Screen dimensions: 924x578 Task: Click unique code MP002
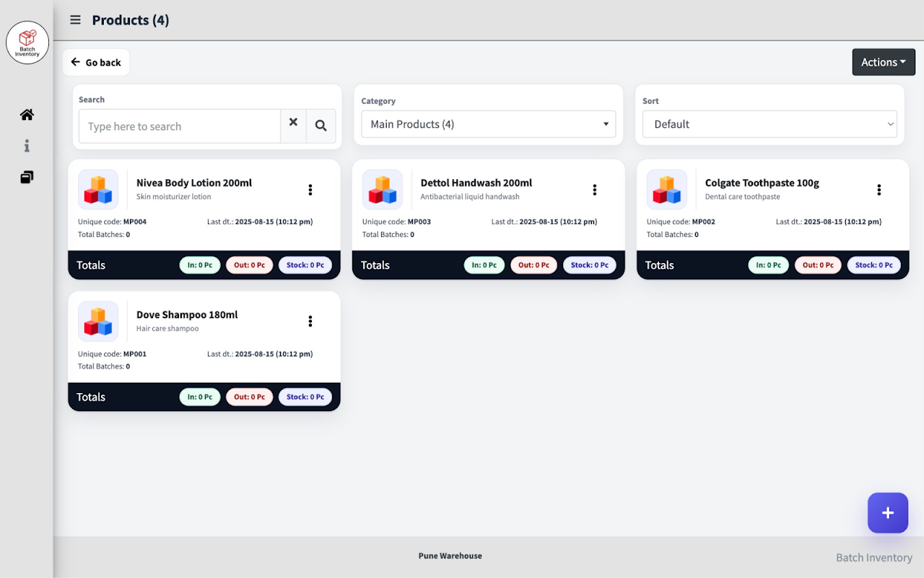704,222
